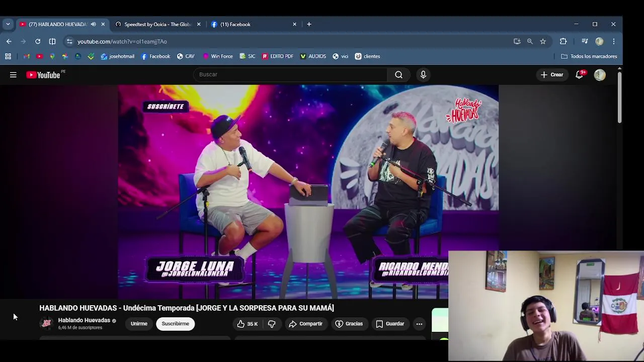This screenshot has height=362, width=644.
Task: Click the video title text
Action: [x=187, y=308]
